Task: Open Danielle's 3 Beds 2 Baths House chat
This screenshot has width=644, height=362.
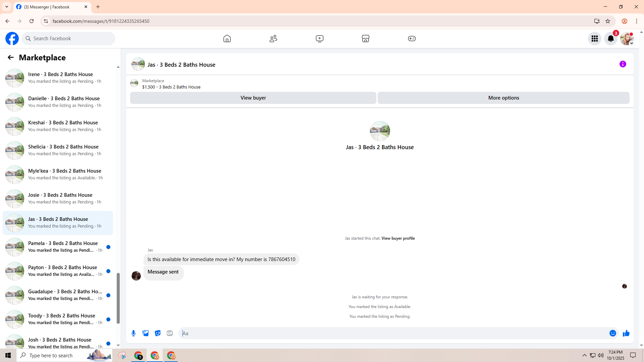Action: tap(58, 102)
